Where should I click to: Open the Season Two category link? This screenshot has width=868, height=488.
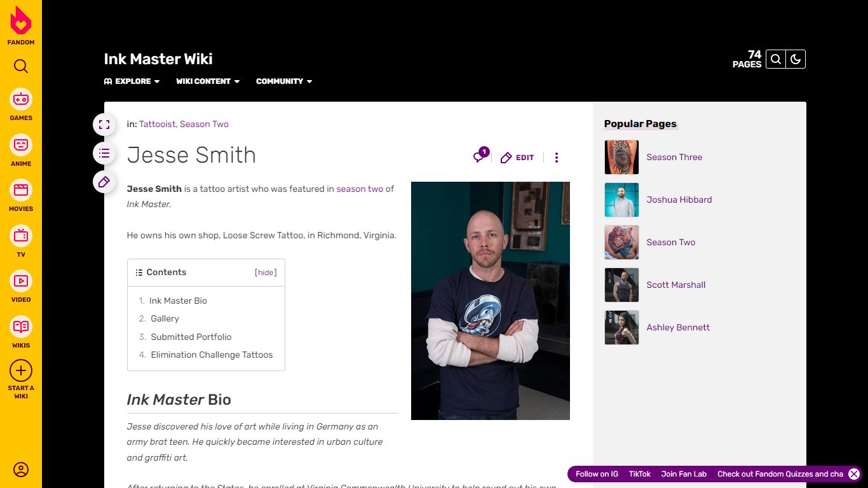[204, 124]
